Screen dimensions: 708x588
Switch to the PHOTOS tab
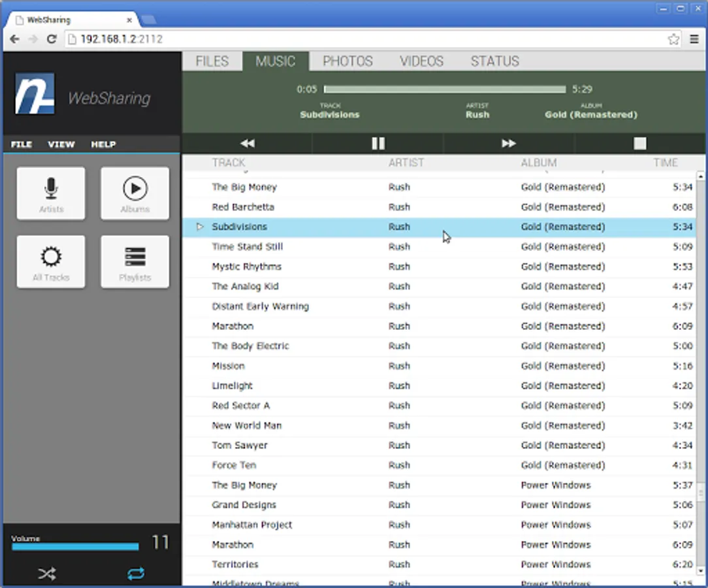point(347,61)
